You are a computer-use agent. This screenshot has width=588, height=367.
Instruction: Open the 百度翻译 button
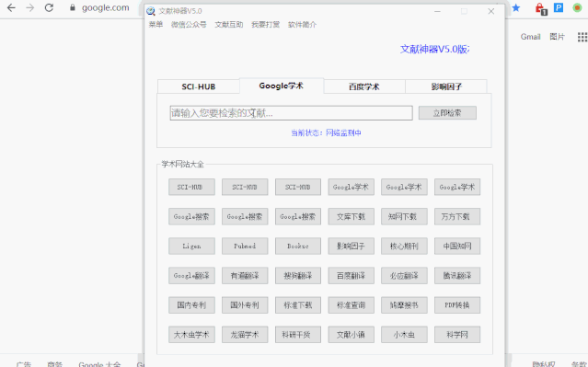click(x=351, y=276)
